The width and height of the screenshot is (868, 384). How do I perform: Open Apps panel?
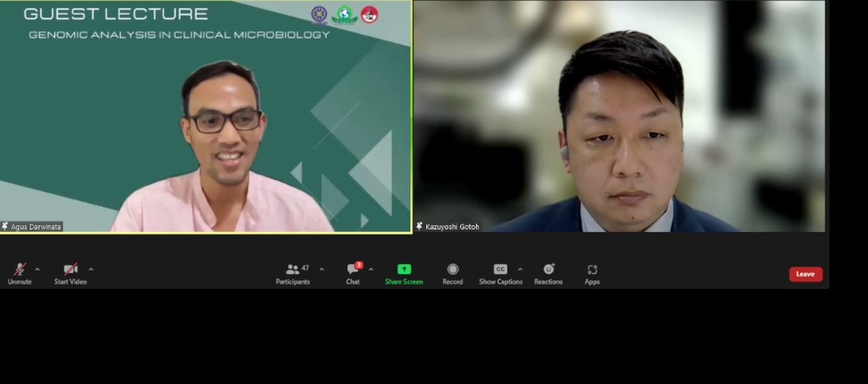pyautogui.click(x=592, y=274)
